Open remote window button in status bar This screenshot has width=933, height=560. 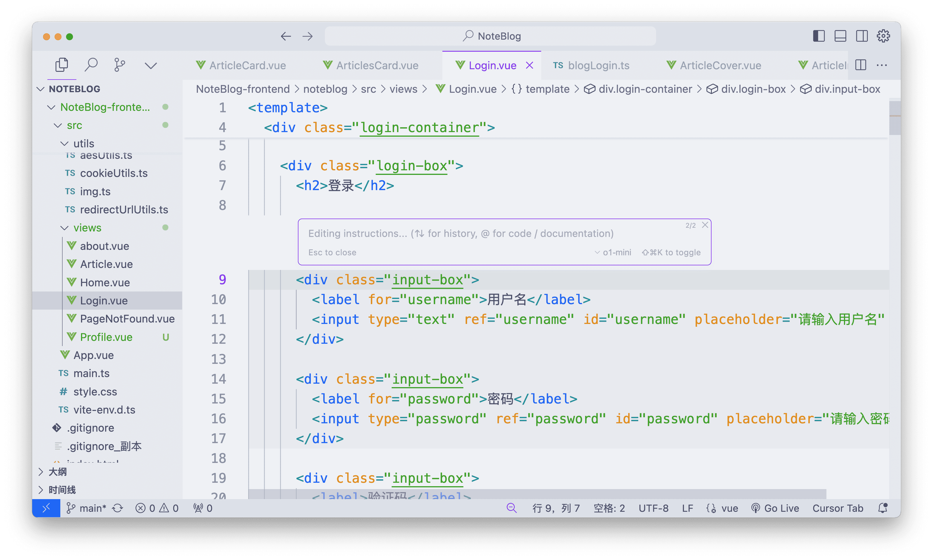tap(46, 508)
